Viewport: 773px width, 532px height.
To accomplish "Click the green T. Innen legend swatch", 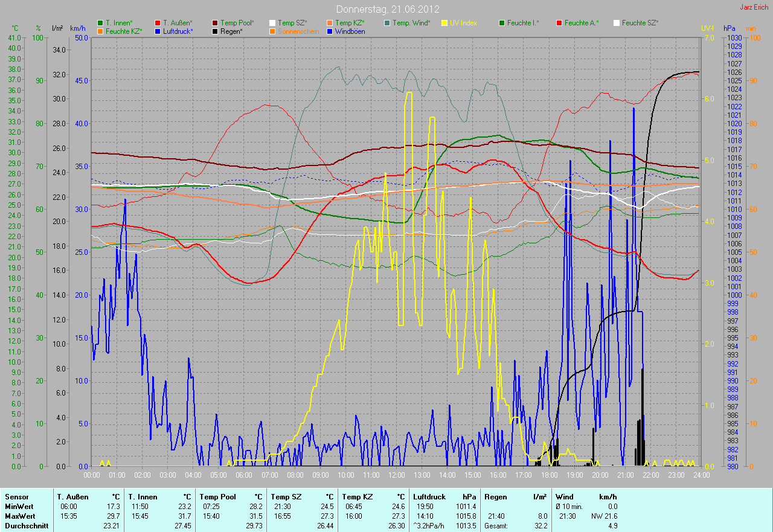I will 100,23.
